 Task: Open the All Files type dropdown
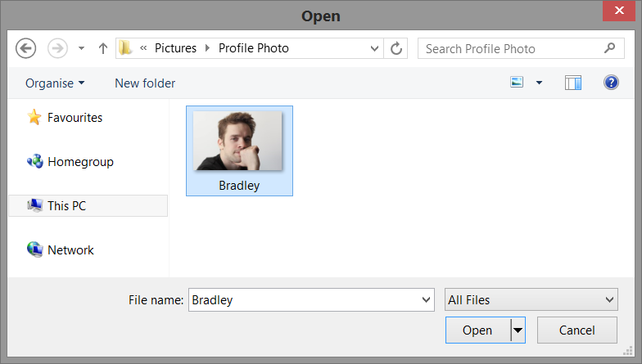(531, 300)
